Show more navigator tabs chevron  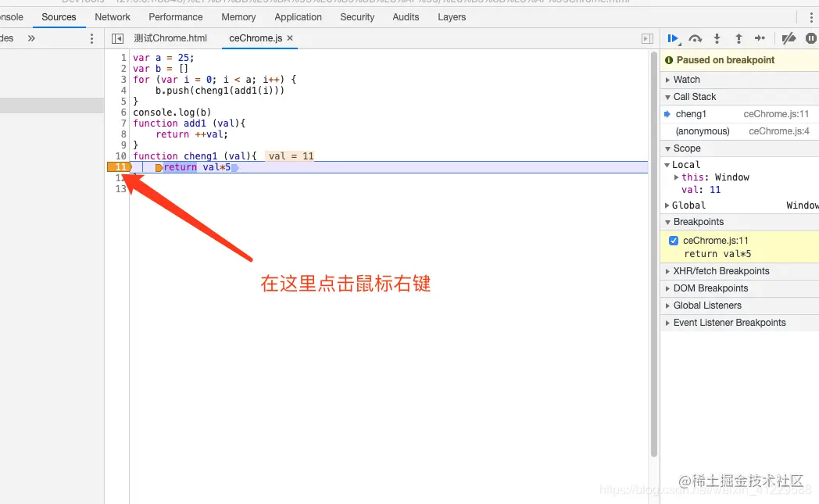31,38
